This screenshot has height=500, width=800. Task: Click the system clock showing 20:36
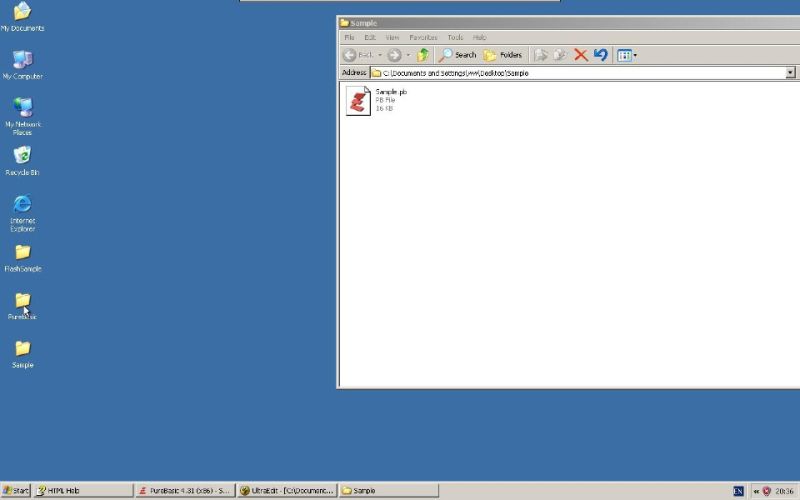pyautogui.click(x=785, y=491)
